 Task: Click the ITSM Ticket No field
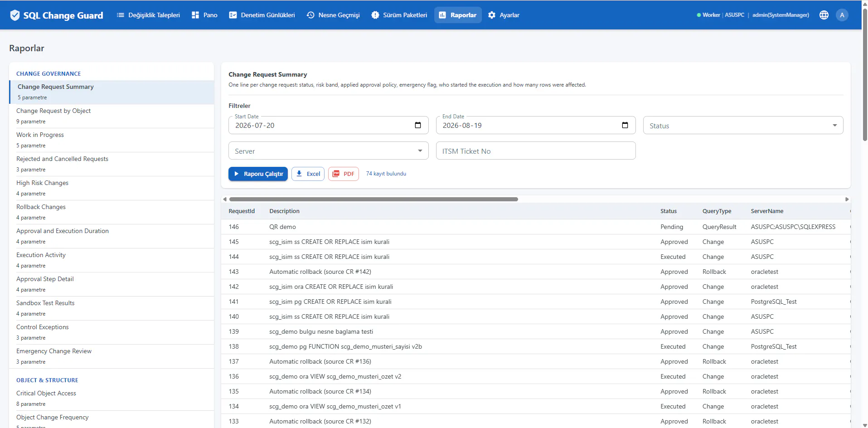pyautogui.click(x=536, y=151)
